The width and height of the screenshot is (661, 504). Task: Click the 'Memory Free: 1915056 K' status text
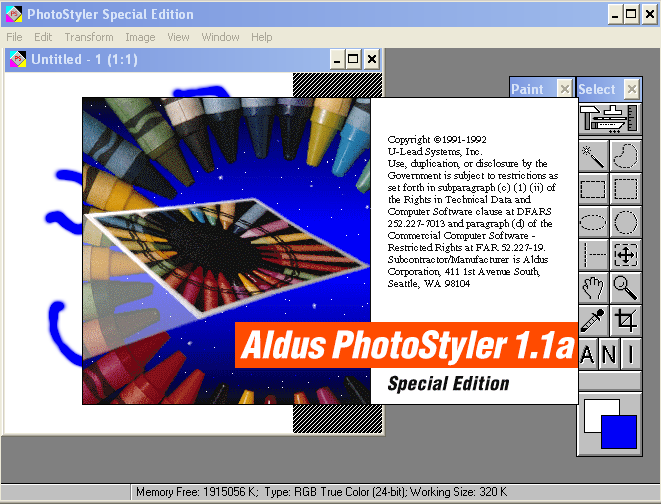(197, 492)
